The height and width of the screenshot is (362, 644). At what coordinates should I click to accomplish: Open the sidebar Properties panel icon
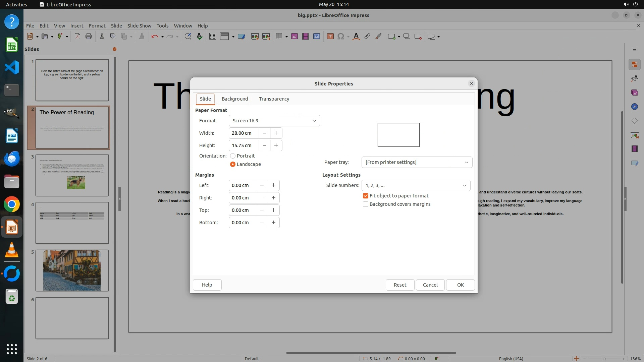coord(634,64)
